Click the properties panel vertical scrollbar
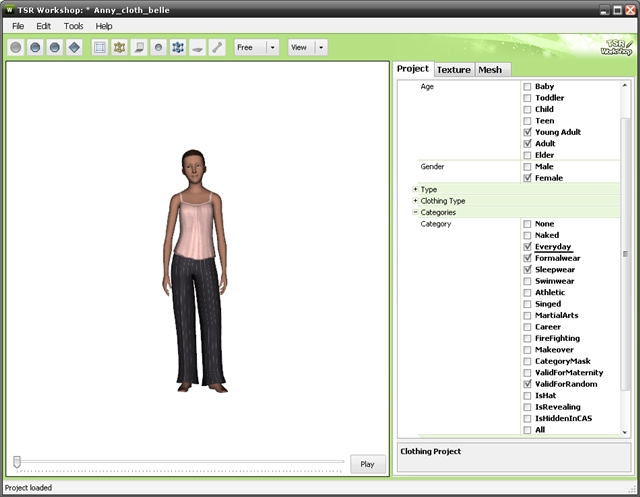Screen dimensions: 640x497 click(626, 255)
